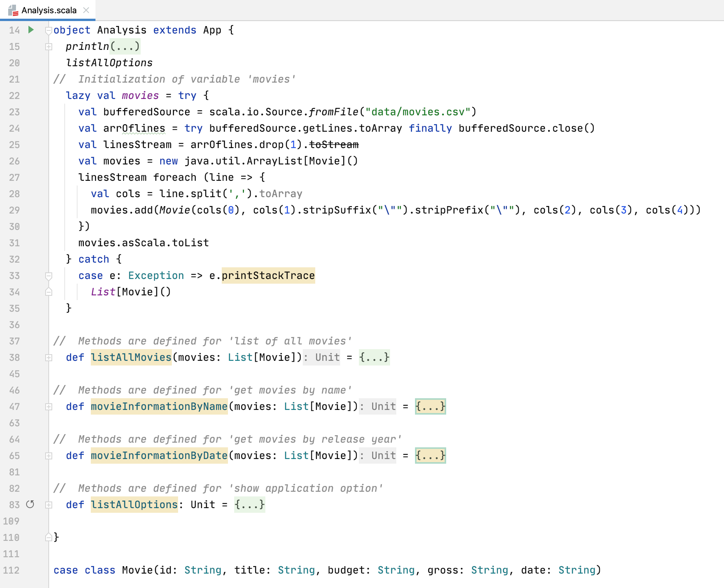
Task: Click the extends keyword on line 14
Action: (175, 30)
